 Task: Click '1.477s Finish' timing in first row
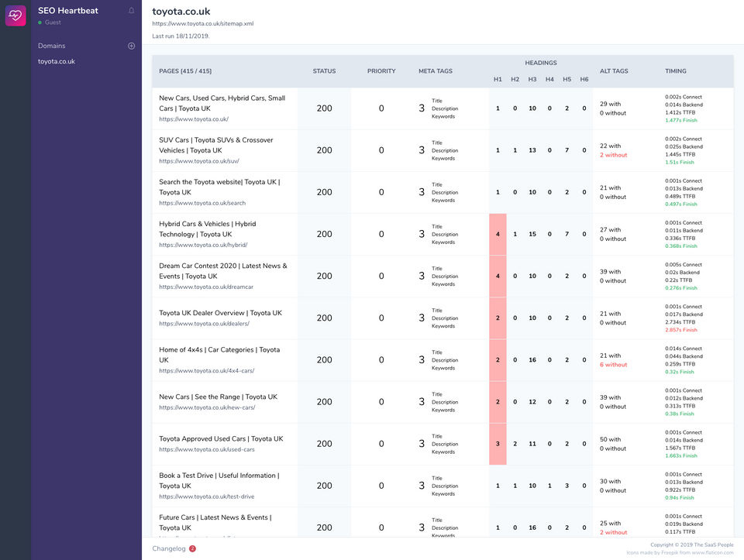pos(681,120)
